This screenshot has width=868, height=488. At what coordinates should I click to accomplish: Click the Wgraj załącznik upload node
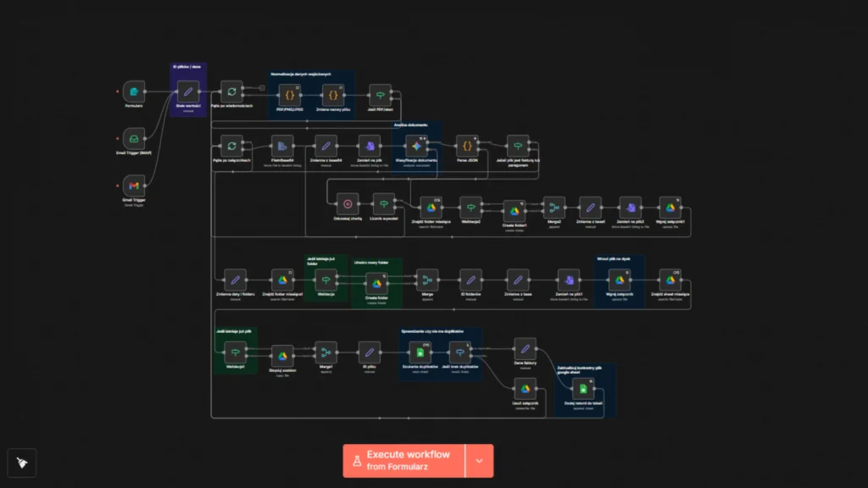click(x=620, y=280)
